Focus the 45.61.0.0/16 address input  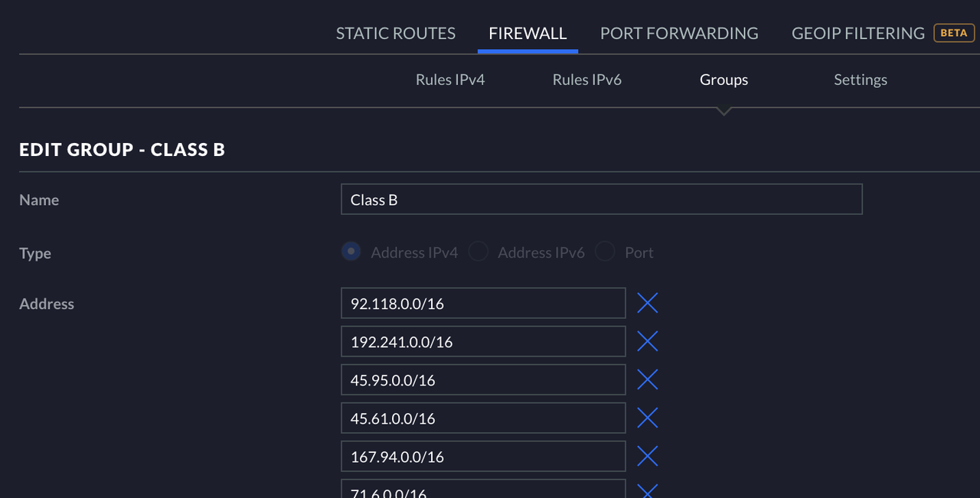[483, 418]
